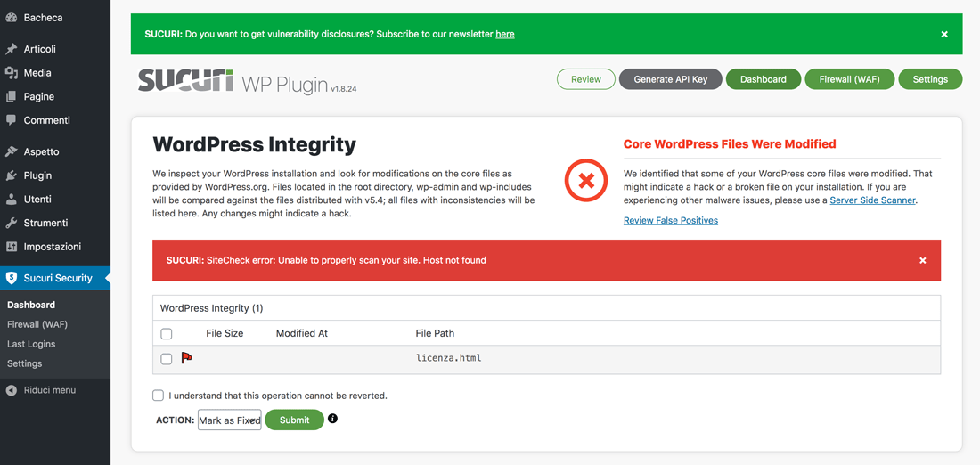
Task: Open the Sucuri Dashboard submenu item
Action: 31,305
